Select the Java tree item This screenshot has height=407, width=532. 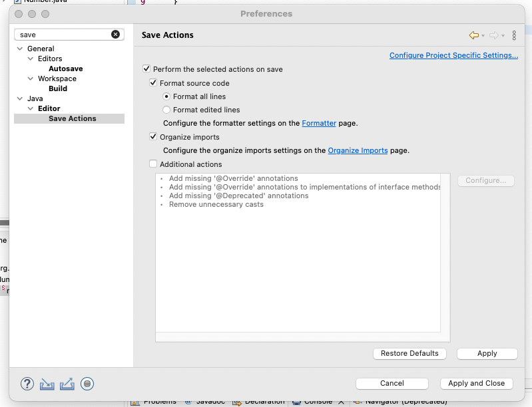[x=35, y=98]
